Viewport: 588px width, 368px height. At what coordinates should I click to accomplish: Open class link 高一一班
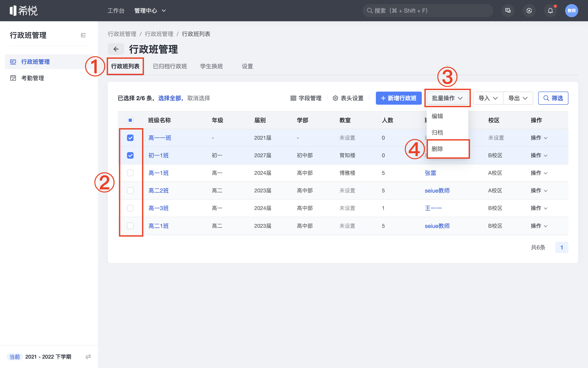click(160, 138)
